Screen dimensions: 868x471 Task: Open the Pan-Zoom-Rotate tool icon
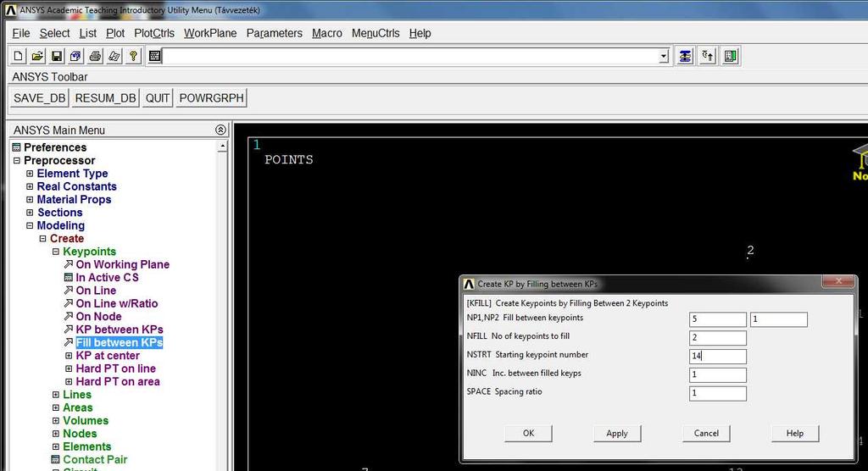pyautogui.click(x=75, y=56)
